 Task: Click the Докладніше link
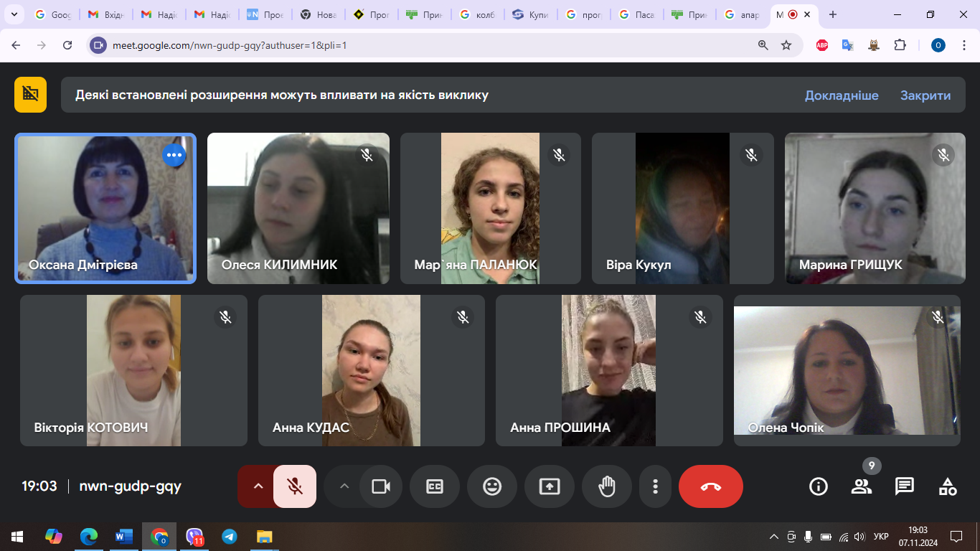841,95
